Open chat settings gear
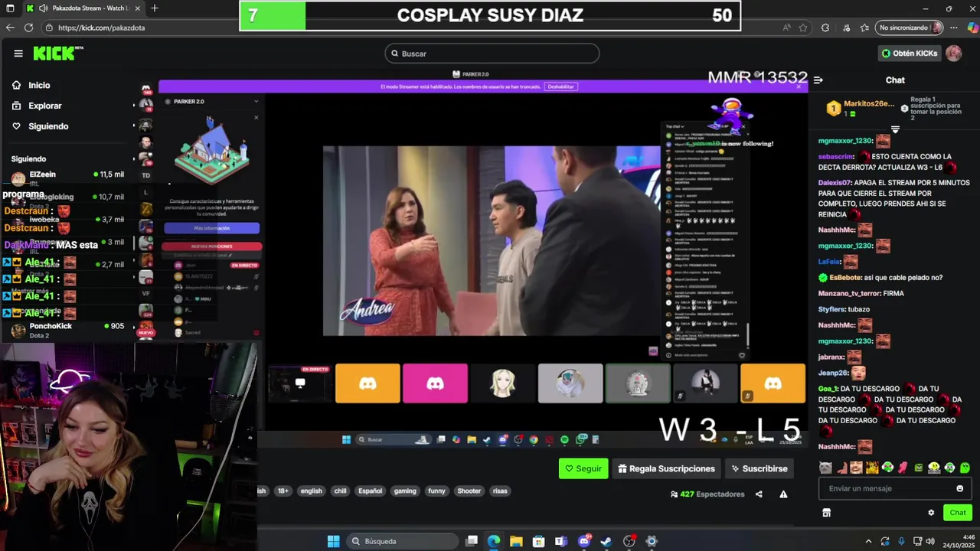The image size is (980, 551). coord(931,513)
